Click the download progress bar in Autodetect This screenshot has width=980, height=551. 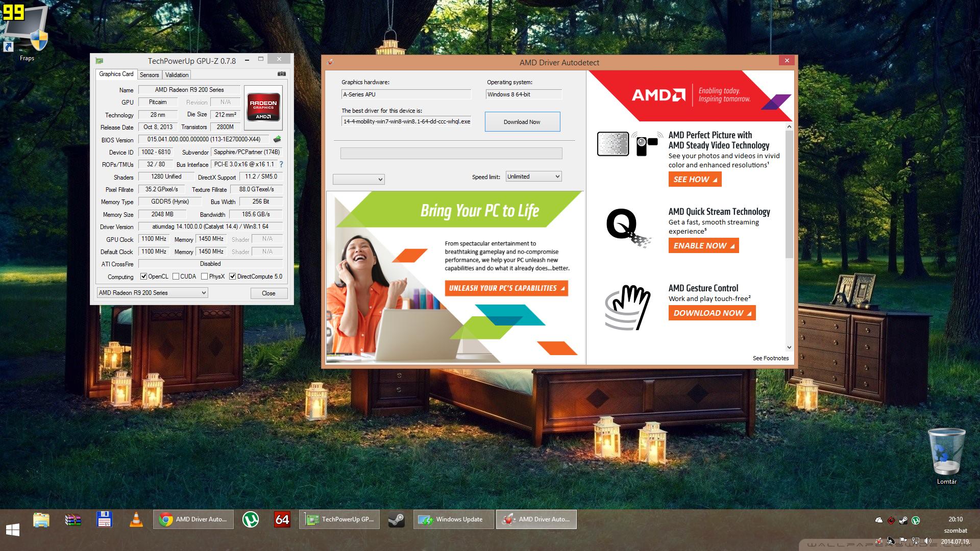[x=451, y=153]
